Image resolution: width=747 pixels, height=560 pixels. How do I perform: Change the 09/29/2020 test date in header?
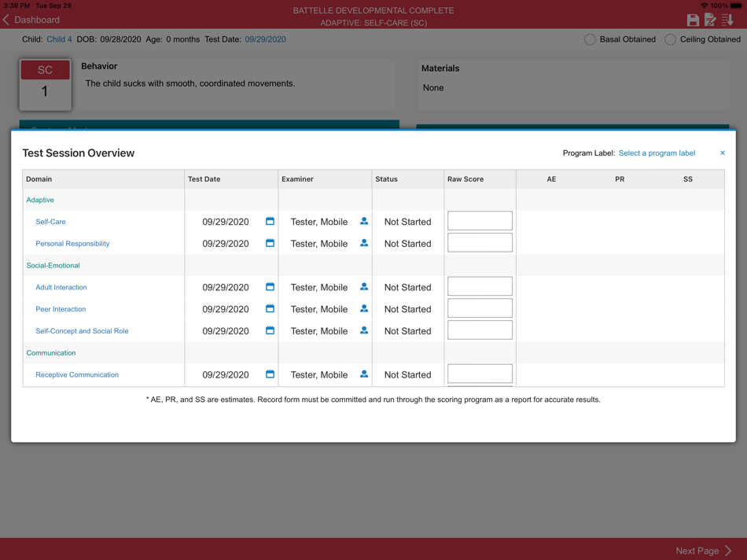coord(265,39)
